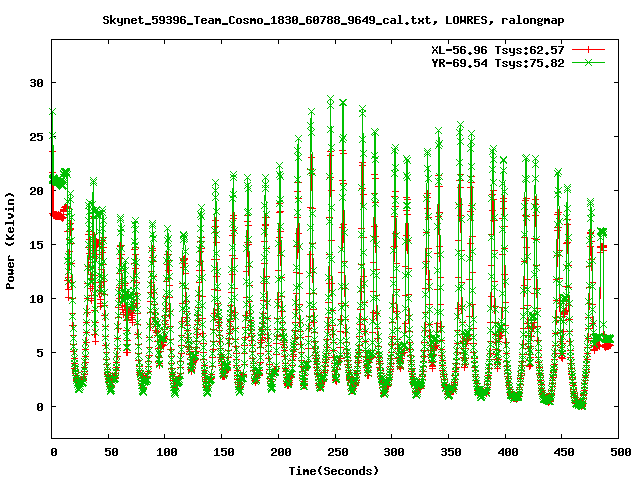Click x-axis tick label 100

[x=167, y=452]
